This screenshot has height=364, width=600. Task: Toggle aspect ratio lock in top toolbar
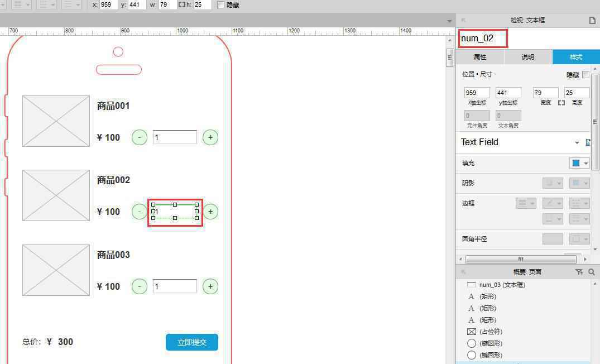coord(182,5)
